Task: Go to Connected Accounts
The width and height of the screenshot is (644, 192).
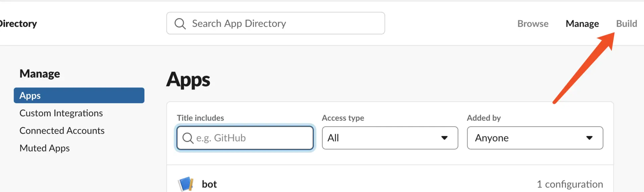Action: (x=62, y=131)
